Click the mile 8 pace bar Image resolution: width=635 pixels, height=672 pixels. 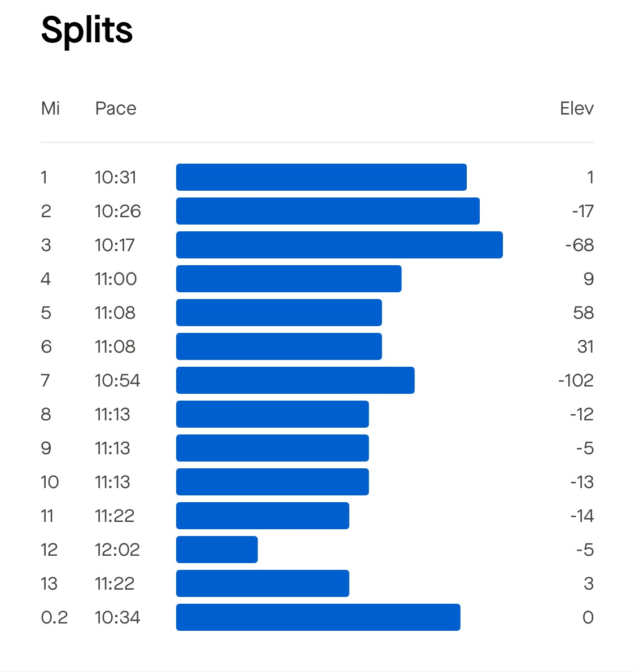pyautogui.click(x=272, y=414)
